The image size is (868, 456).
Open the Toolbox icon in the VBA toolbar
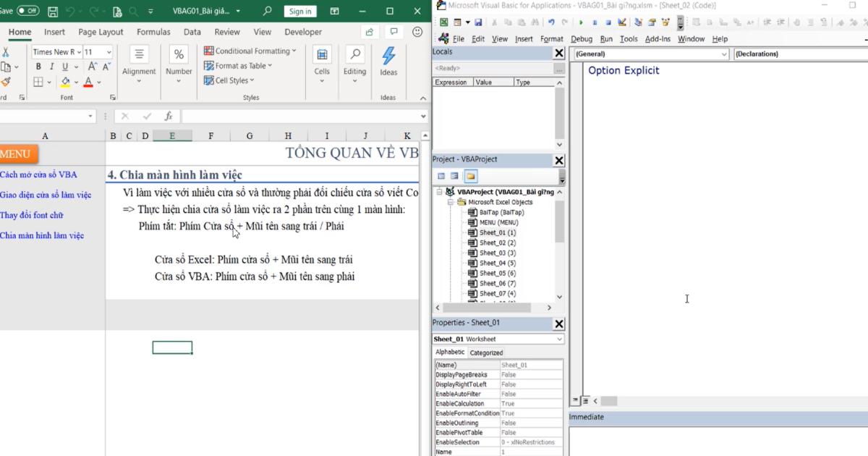[x=680, y=22]
